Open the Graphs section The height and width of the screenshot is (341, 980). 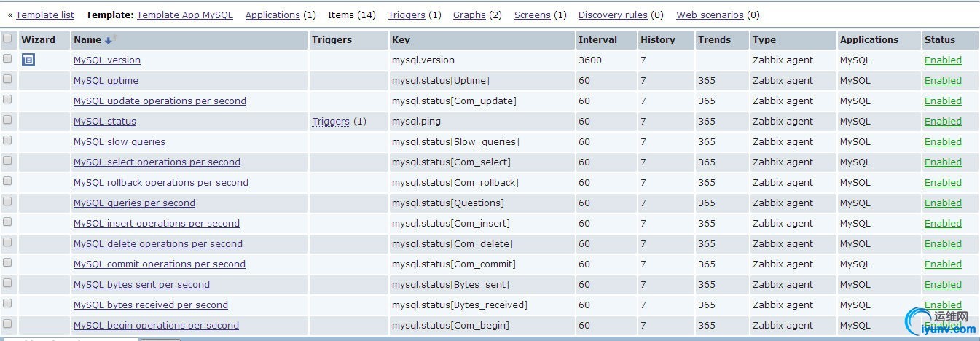[469, 15]
